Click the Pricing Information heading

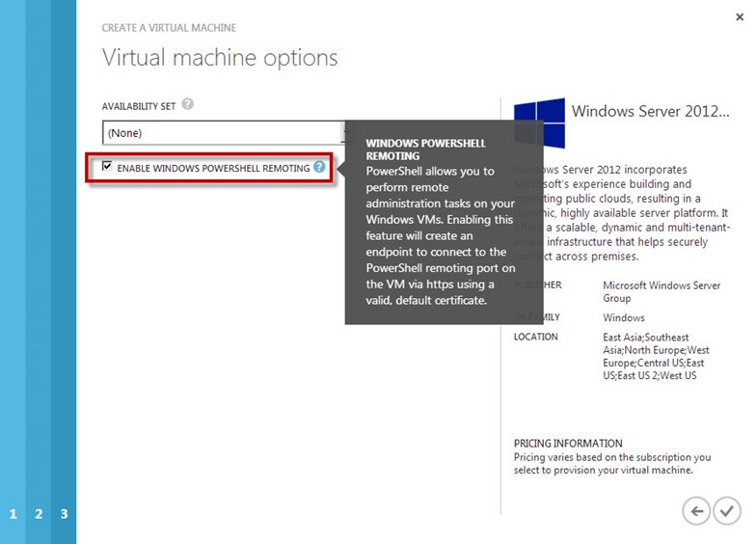click(568, 444)
